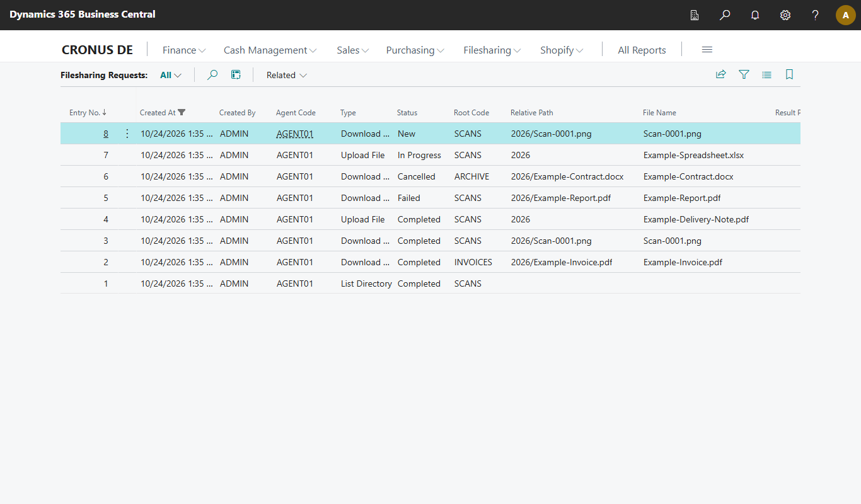Bookmark this page with the bookmark icon
This screenshot has height=504, width=861.
click(x=789, y=74)
